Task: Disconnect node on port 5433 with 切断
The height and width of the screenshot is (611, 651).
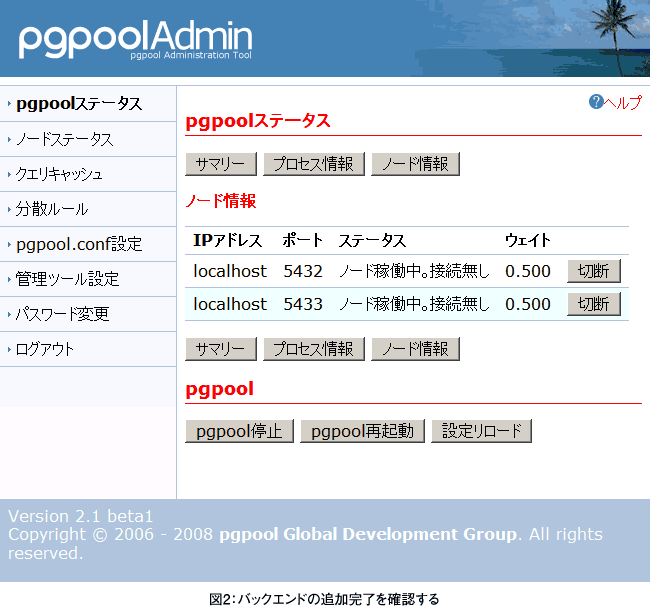Action: click(594, 304)
